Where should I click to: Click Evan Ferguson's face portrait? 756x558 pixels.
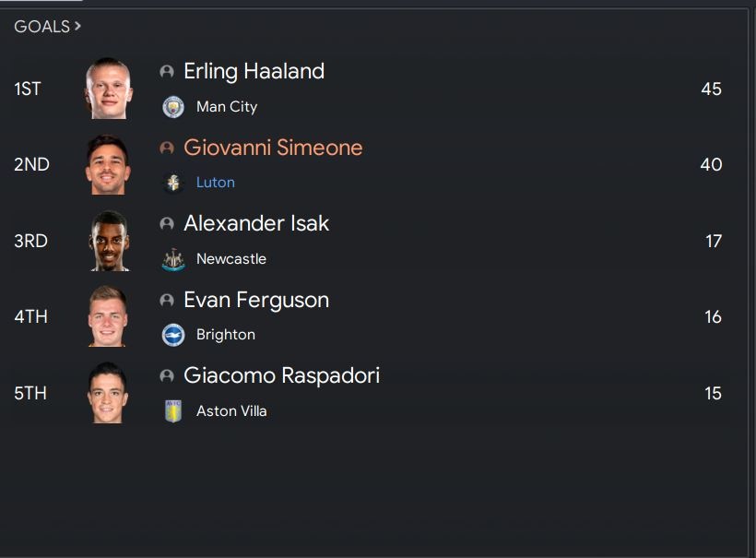[108, 316]
